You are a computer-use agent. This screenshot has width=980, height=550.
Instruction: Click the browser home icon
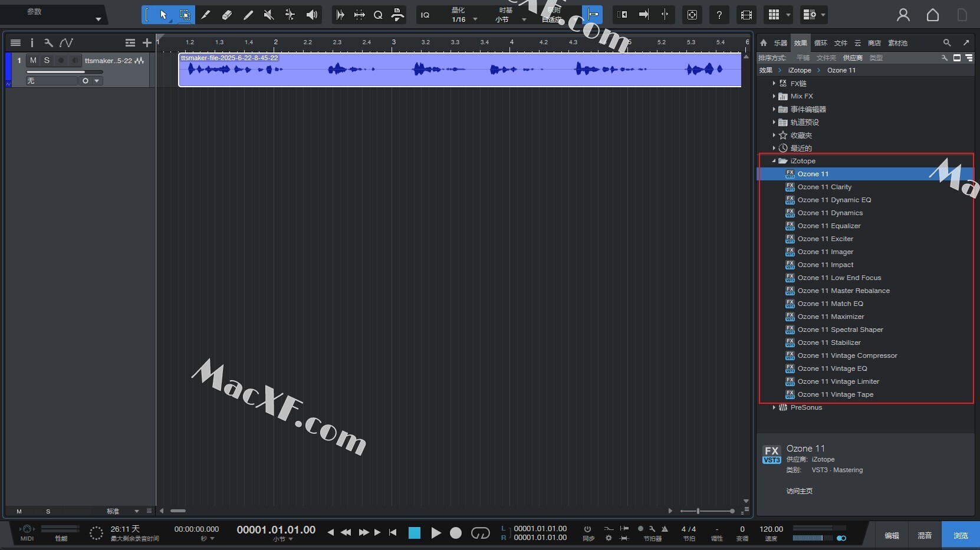click(764, 42)
